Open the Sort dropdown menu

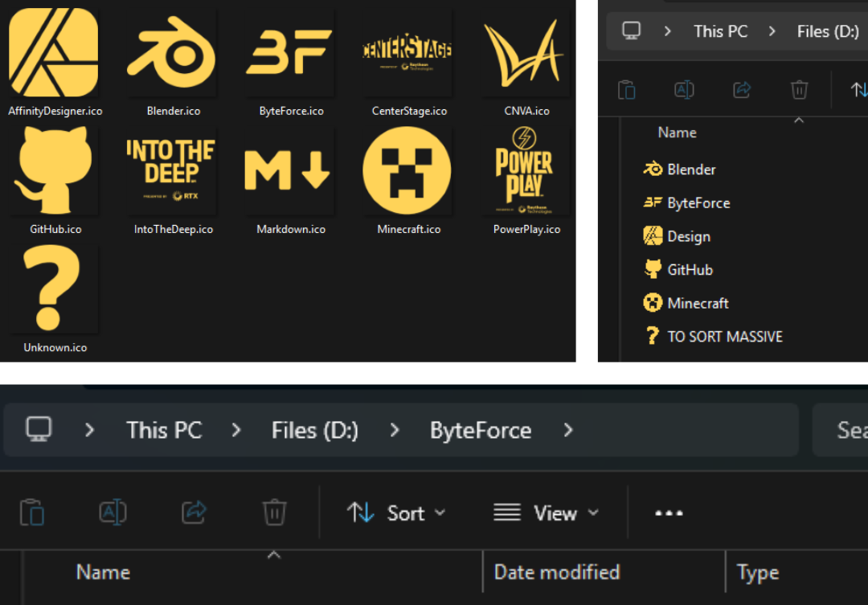point(396,513)
